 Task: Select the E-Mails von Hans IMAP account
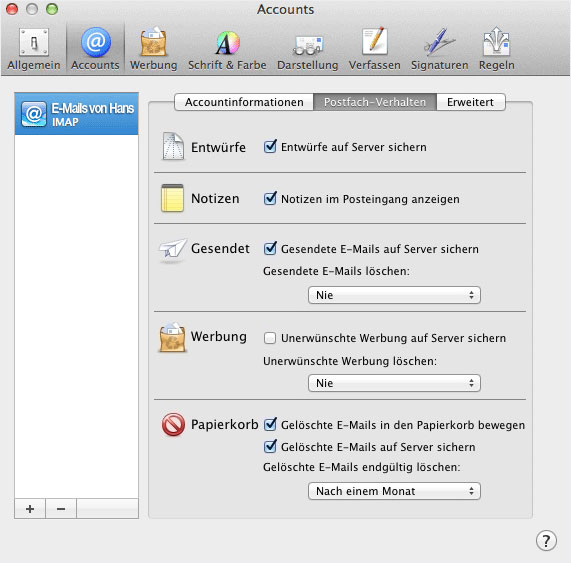[76, 114]
